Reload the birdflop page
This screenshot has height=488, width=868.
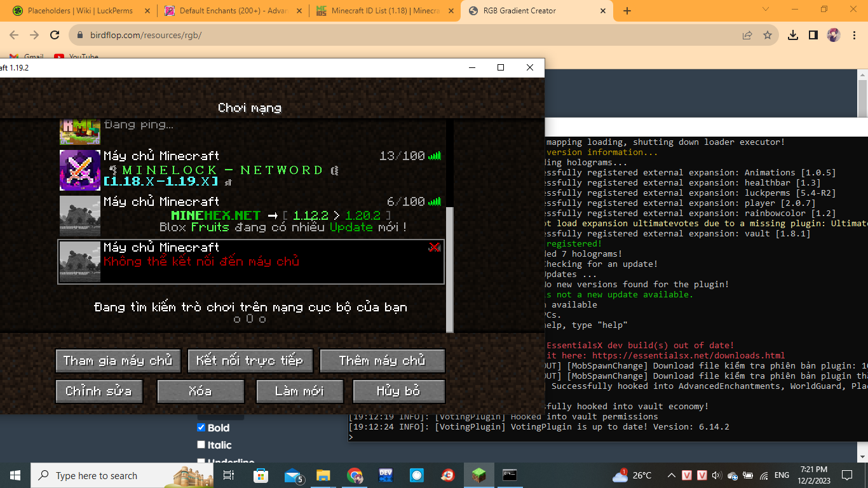click(55, 36)
